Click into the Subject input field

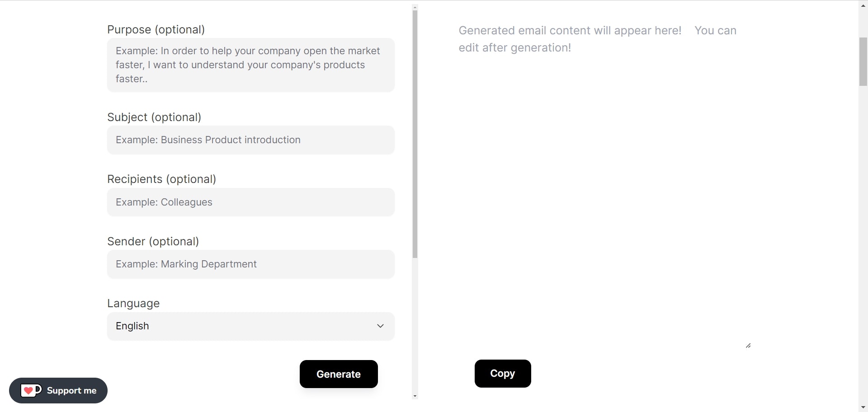click(250, 140)
